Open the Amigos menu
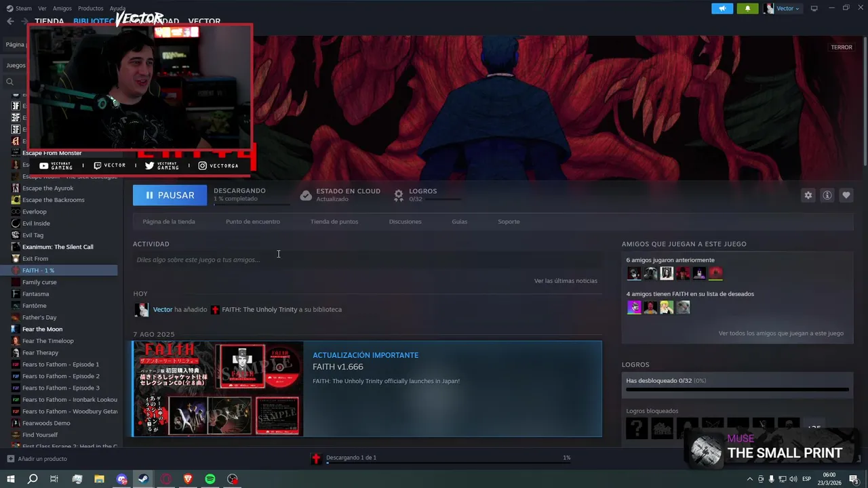The width and height of the screenshot is (868, 488). click(62, 8)
